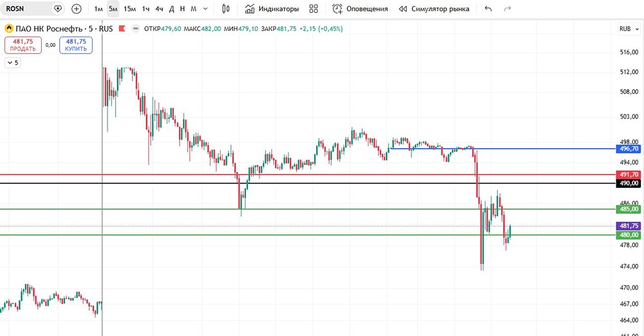Select the 1м timeframe
This screenshot has height=336, width=644.
click(x=98, y=8)
